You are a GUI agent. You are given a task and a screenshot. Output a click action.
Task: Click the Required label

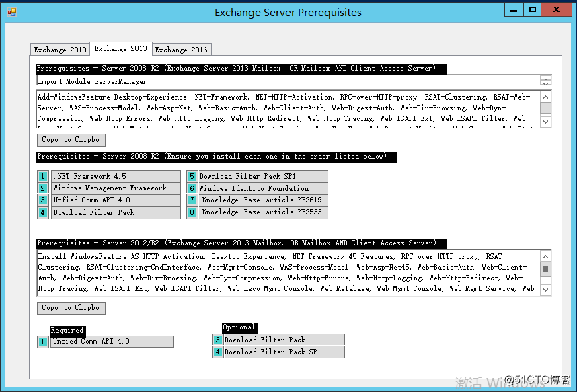[68, 331]
